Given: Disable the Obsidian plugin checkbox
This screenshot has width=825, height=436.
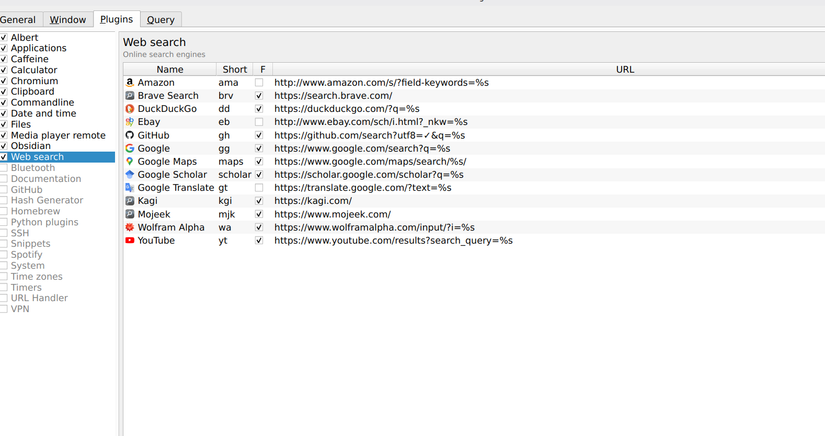Looking at the screenshot, I should coord(4,146).
